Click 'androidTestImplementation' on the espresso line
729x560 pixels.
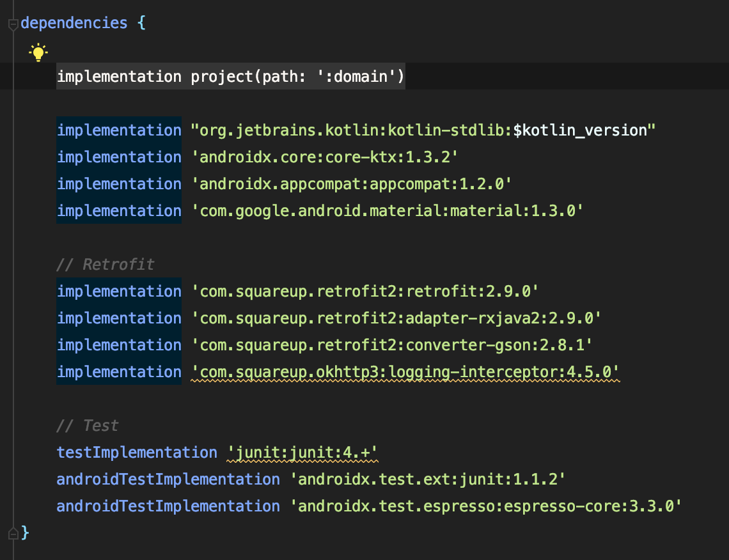point(168,506)
